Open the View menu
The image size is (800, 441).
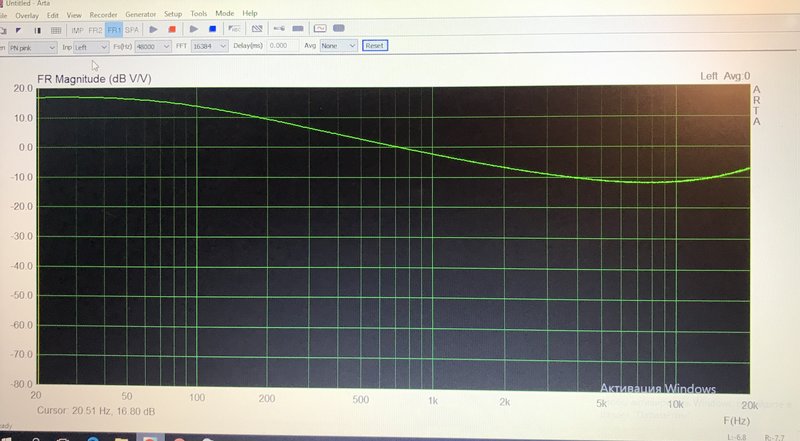pos(74,15)
